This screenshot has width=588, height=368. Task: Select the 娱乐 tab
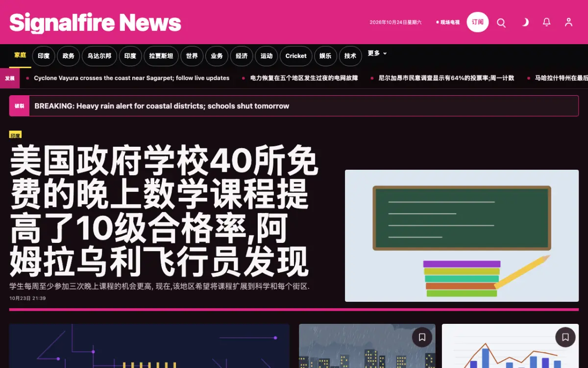click(x=325, y=56)
